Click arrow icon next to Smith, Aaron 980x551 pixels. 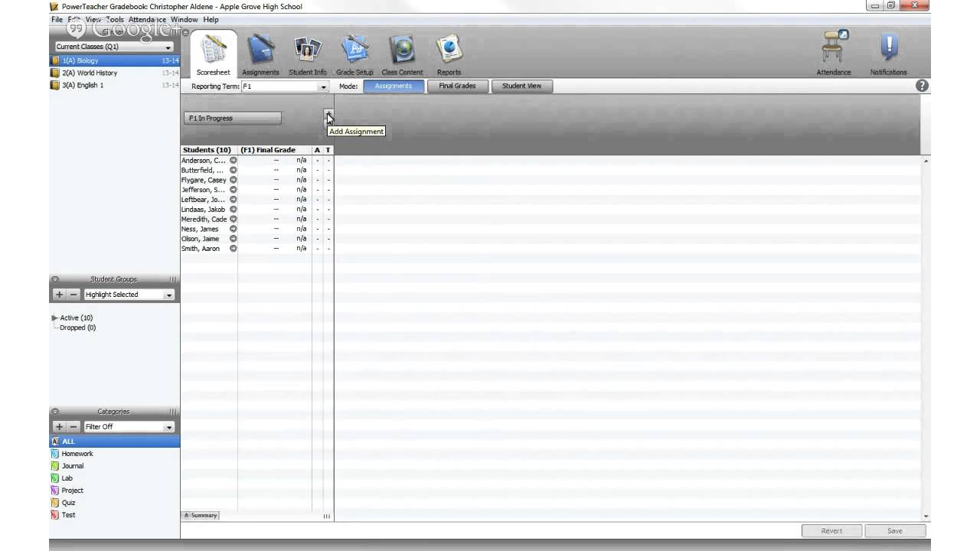pyautogui.click(x=234, y=249)
